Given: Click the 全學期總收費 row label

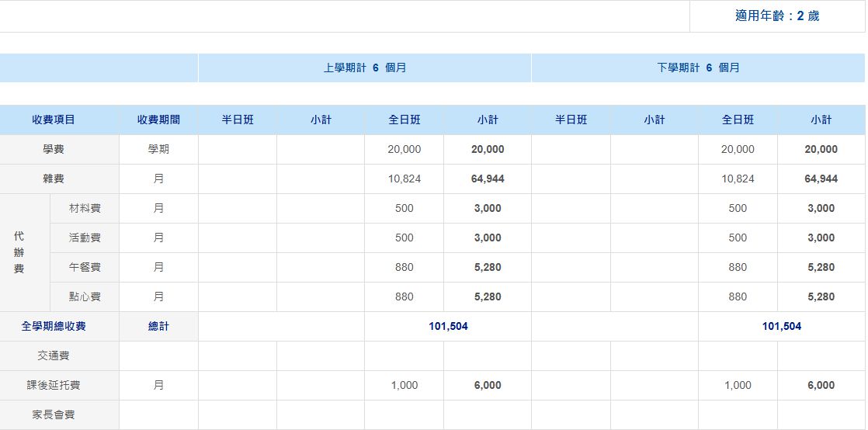Looking at the screenshot, I should 54,326.
